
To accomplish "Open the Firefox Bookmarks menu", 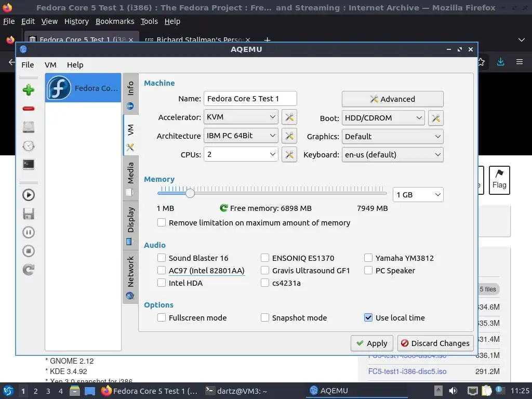I will pyautogui.click(x=115, y=21).
